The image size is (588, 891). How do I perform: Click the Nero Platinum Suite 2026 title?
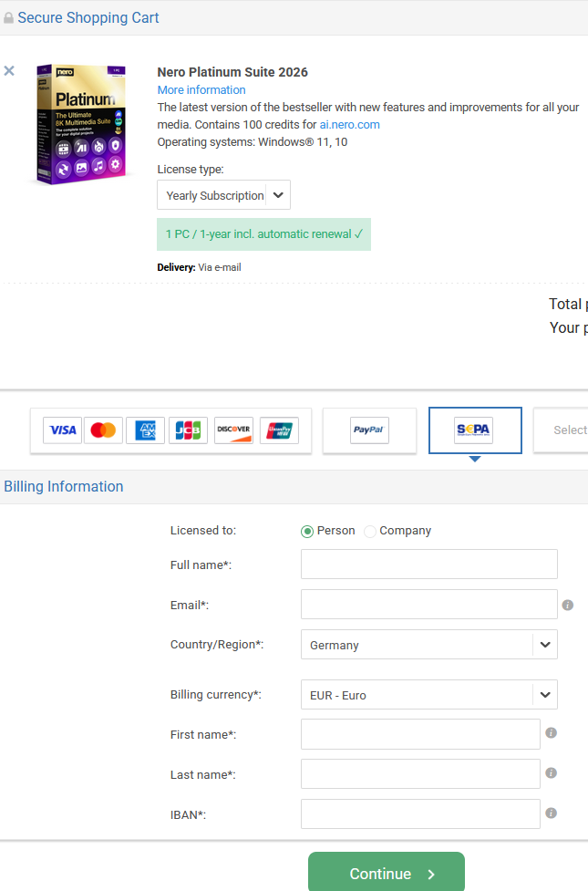pos(232,72)
